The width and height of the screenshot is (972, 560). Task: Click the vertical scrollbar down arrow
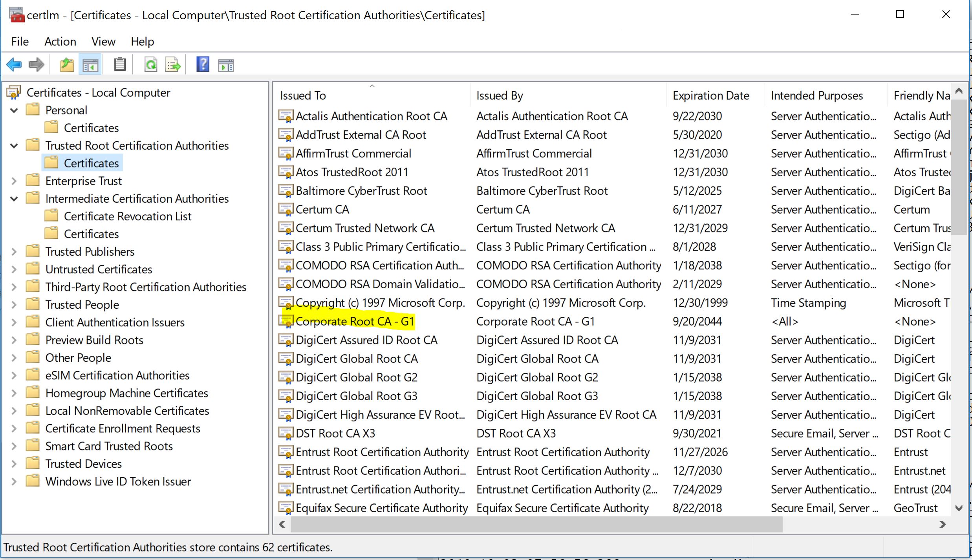(x=960, y=509)
